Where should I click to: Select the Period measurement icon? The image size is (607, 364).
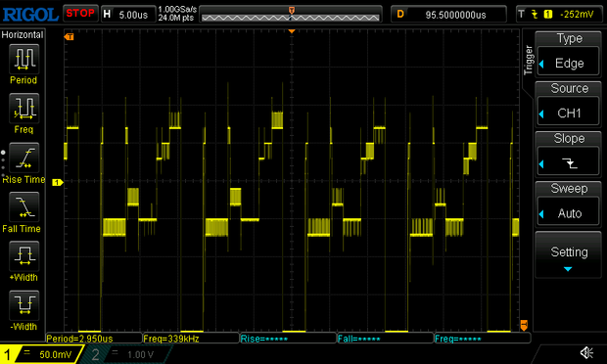point(24,59)
